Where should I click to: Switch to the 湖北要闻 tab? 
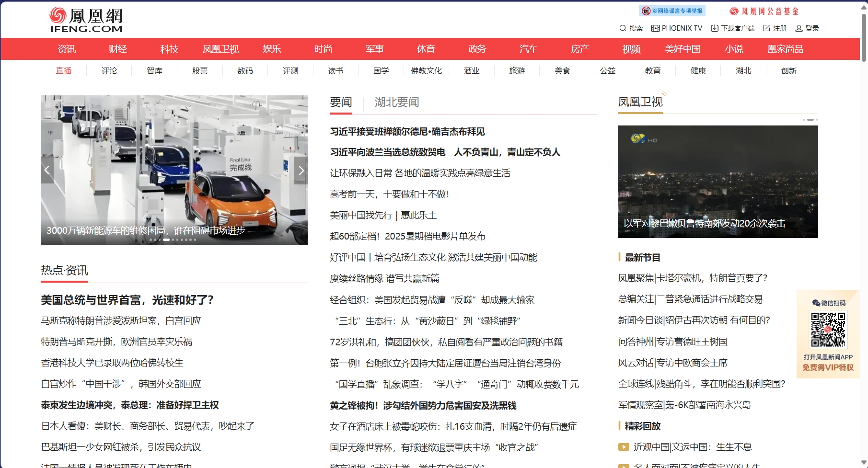point(396,103)
